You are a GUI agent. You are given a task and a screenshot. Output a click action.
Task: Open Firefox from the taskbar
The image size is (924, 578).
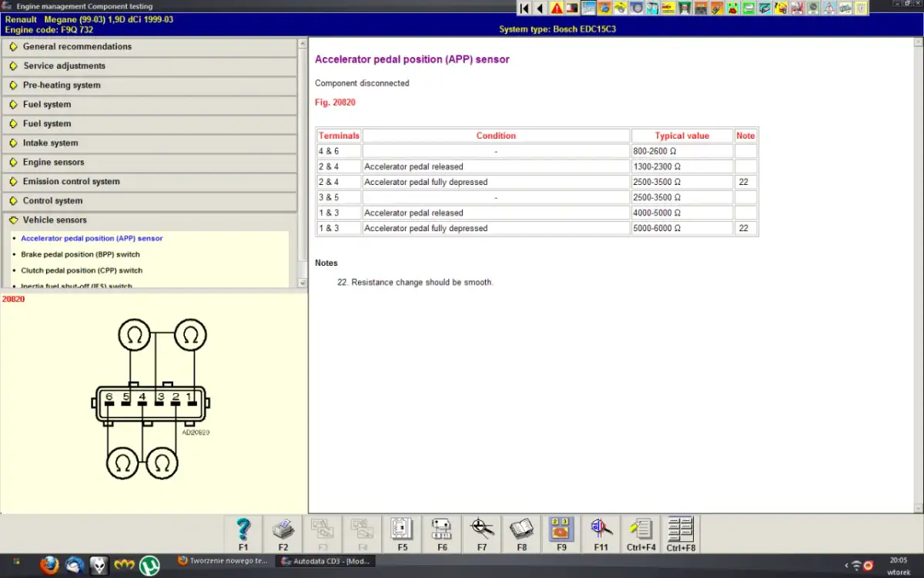(49, 565)
